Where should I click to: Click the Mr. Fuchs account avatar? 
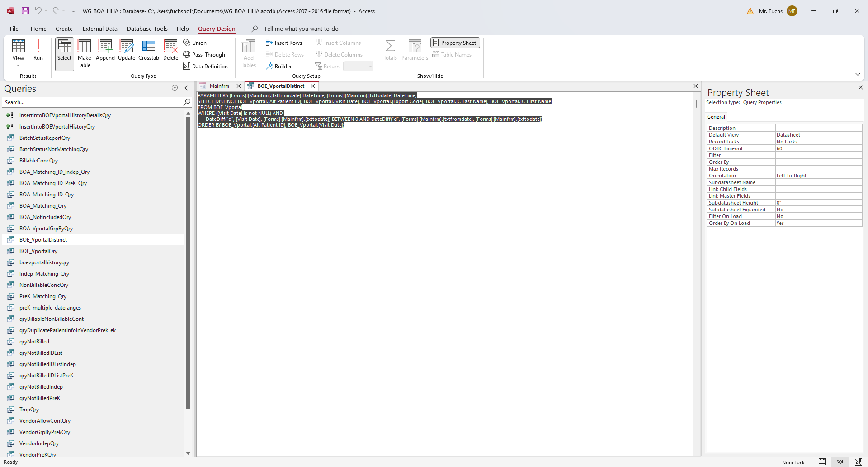pyautogui.click(x=792, y=11)
